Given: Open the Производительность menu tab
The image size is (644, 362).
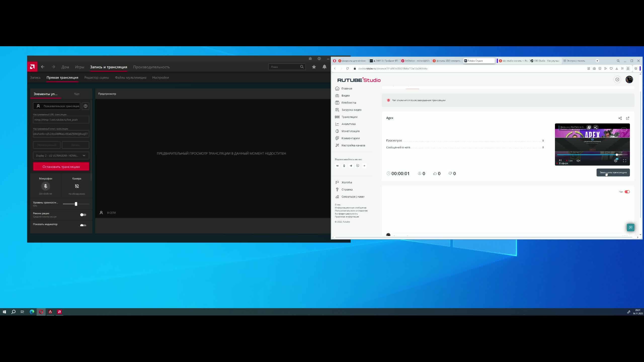Looking at the screenshot, I should point(151,67).
